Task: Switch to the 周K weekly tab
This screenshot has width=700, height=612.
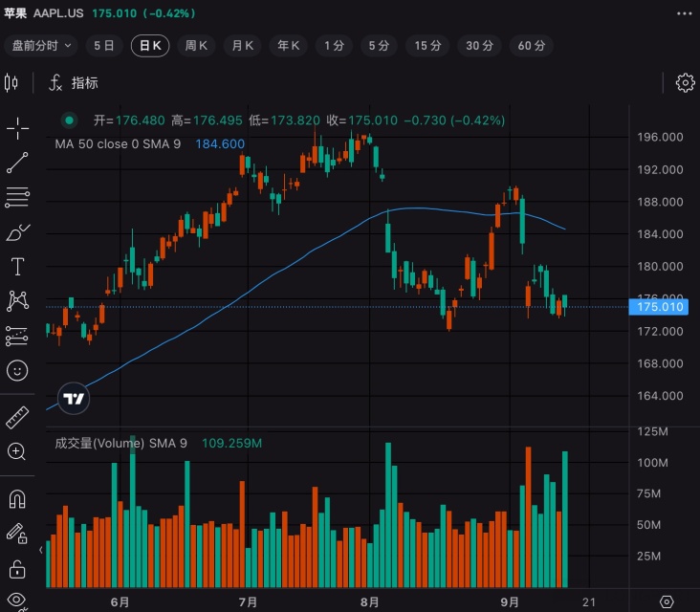Action: 196,46
